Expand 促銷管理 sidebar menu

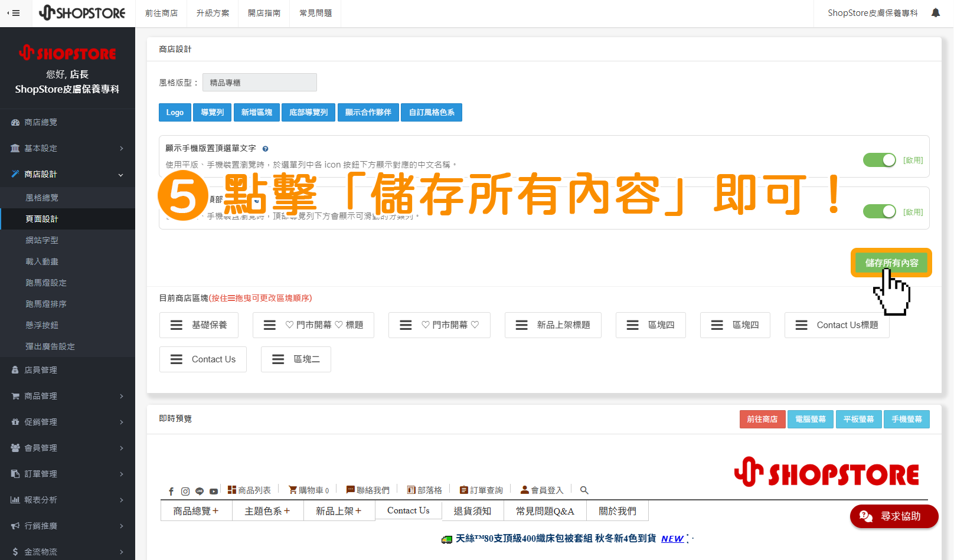67,422
